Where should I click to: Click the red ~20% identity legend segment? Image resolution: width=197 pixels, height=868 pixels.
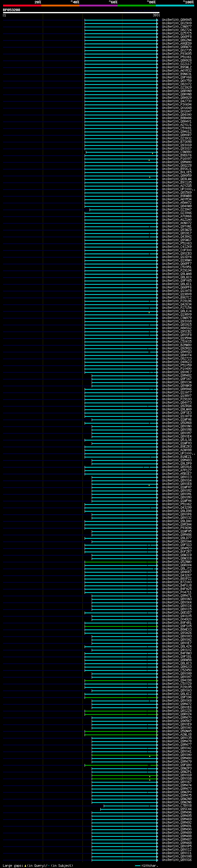22,6
